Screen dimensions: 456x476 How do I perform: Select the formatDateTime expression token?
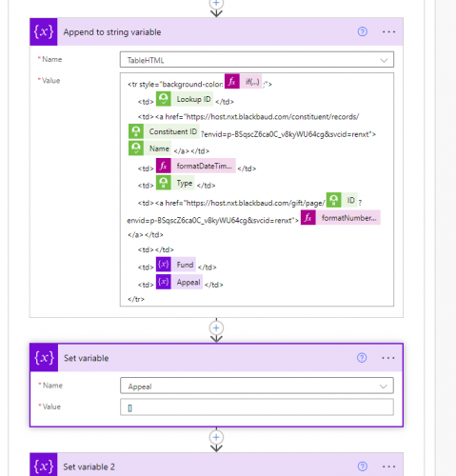point(196,166)
